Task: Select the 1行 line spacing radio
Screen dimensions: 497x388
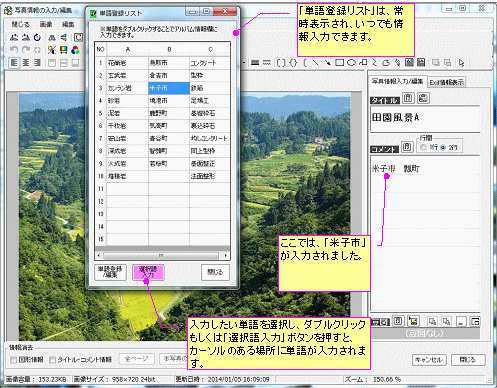Action: (423, 147)
